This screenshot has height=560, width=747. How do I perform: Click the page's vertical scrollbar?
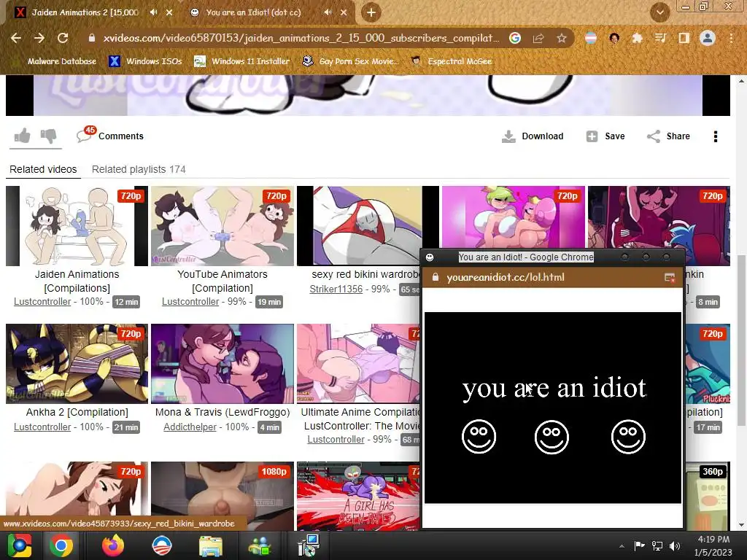[x=741, y=341]
